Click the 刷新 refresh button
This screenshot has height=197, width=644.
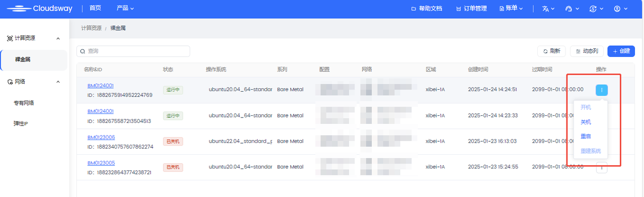tap(551, 51)
